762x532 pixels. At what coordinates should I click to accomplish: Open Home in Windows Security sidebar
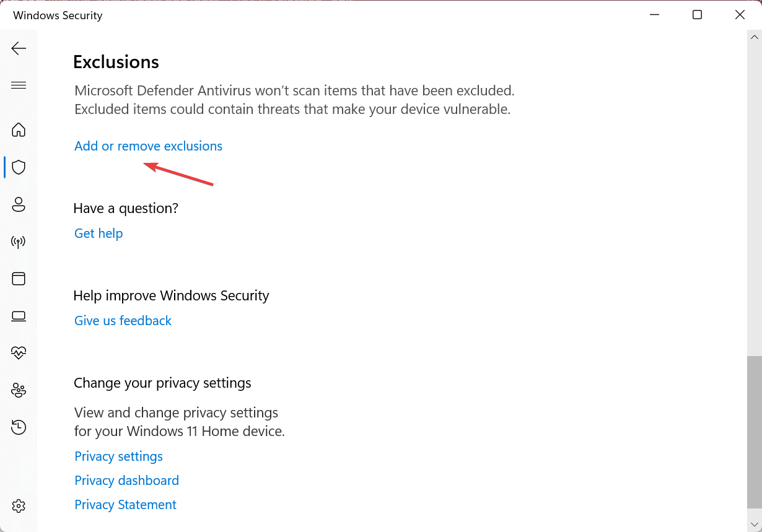point(19,130)
